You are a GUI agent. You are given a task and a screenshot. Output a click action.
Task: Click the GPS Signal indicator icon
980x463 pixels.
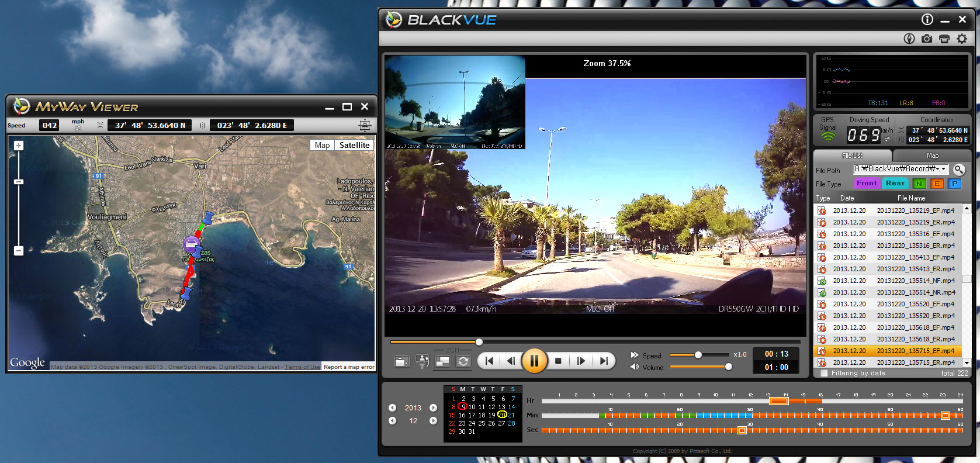click(827, 137)
